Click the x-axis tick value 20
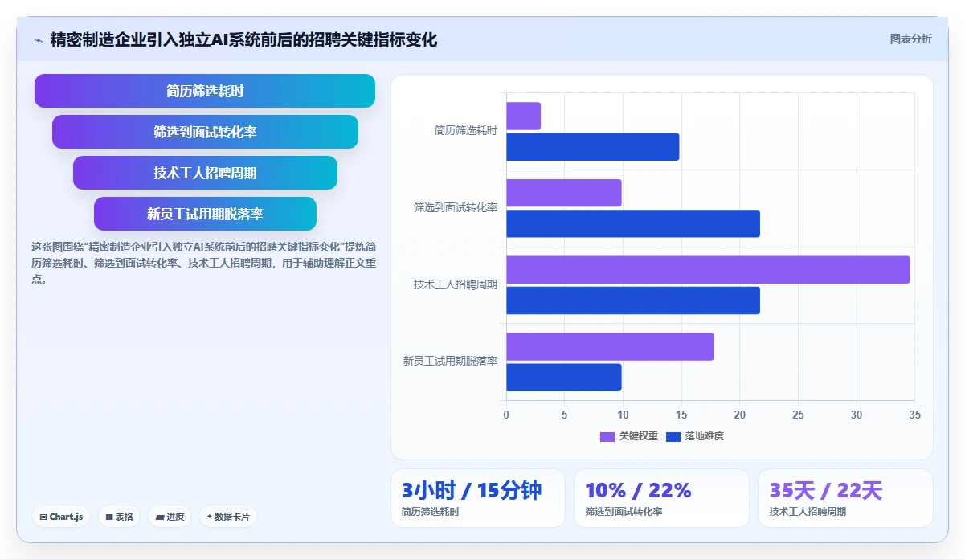The image size is (965, 560). click(x=739, y=415)
